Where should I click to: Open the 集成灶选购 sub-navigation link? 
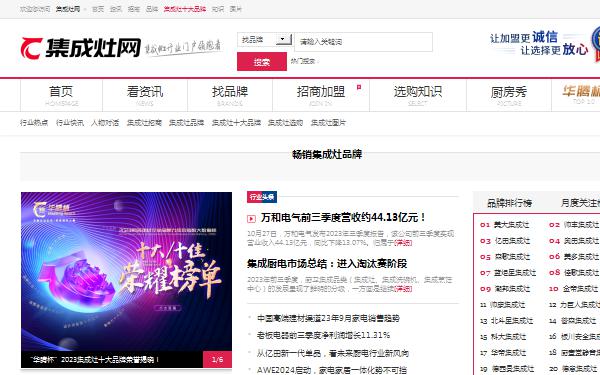(285, 122)
